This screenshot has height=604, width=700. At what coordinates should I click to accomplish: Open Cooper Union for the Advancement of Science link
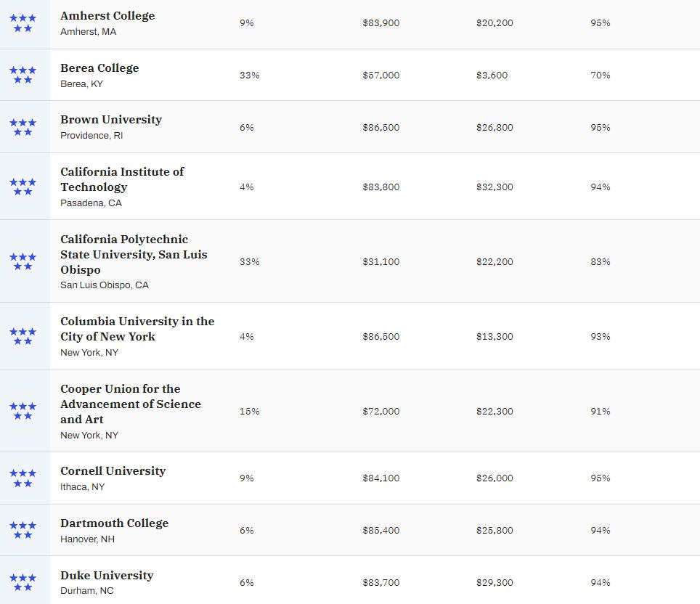(x=131, y=404)
